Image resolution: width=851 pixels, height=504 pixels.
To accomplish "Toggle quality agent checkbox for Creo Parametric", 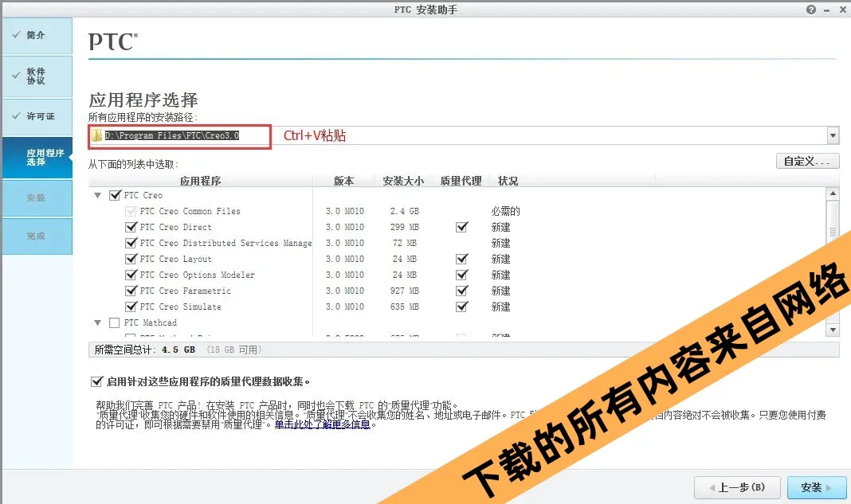I will tap(462, 291).
